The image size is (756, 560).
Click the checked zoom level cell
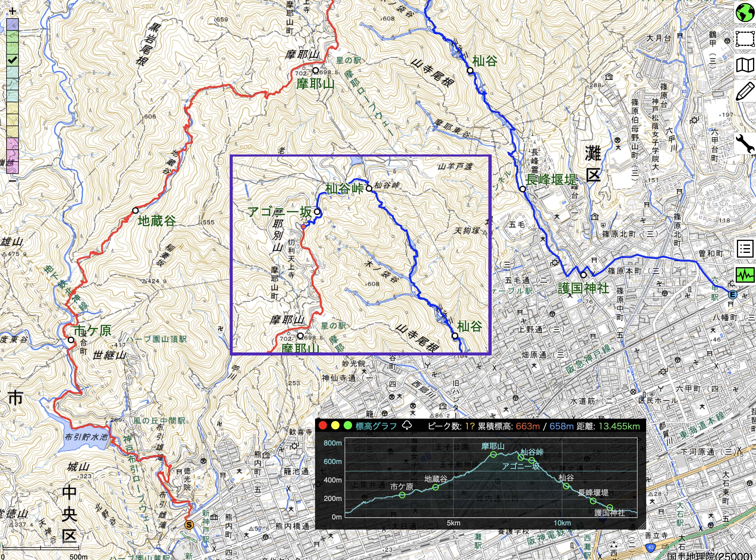[13, 61]
